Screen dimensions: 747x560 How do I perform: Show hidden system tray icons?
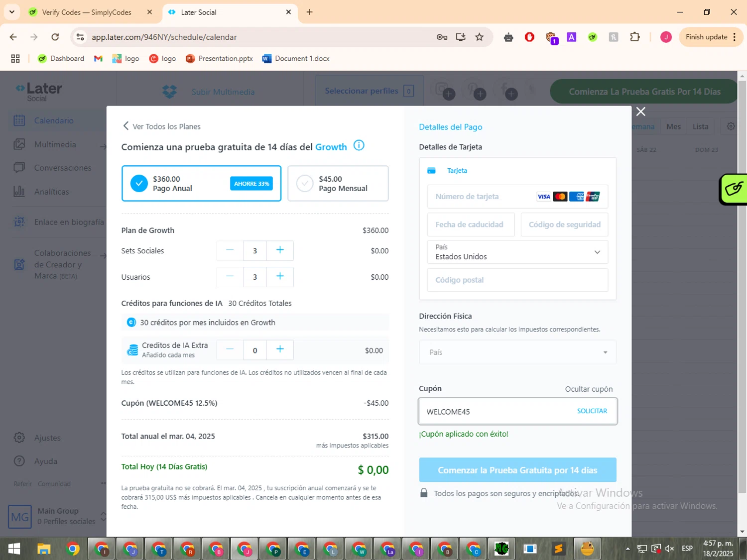[627, 549]
